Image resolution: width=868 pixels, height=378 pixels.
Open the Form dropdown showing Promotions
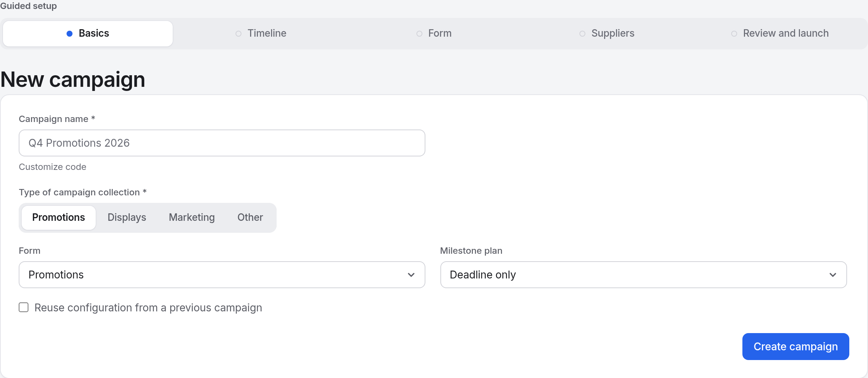222,275
